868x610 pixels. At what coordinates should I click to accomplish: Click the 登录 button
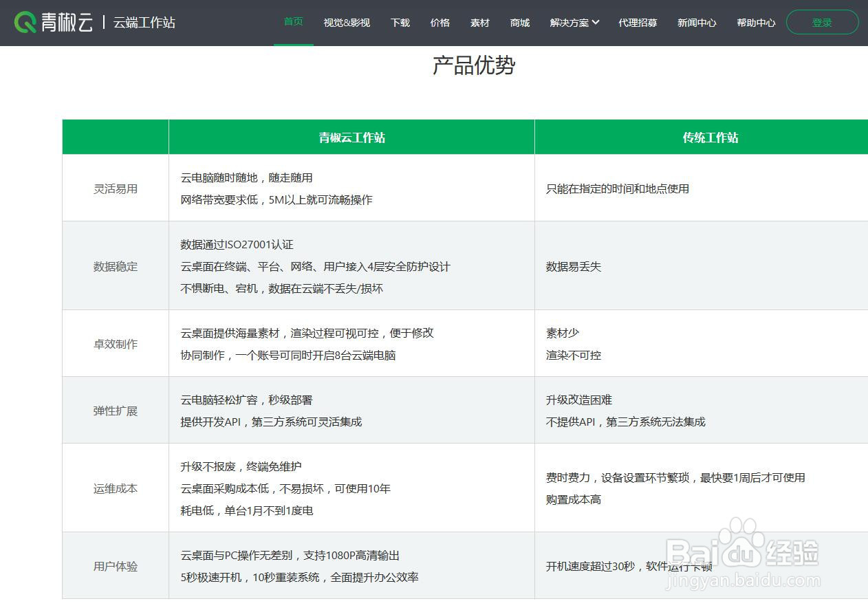point(823,21)
